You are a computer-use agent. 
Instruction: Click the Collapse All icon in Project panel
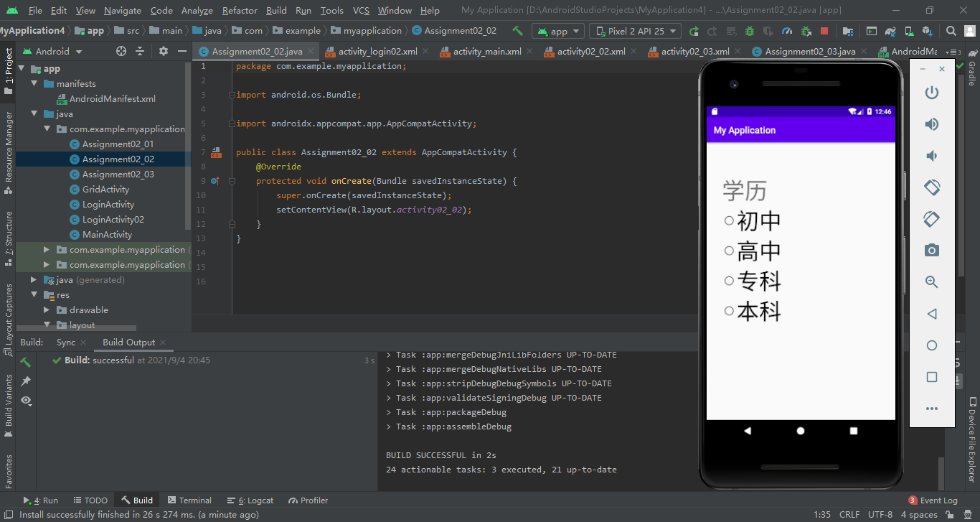click(x=140, y=51)
